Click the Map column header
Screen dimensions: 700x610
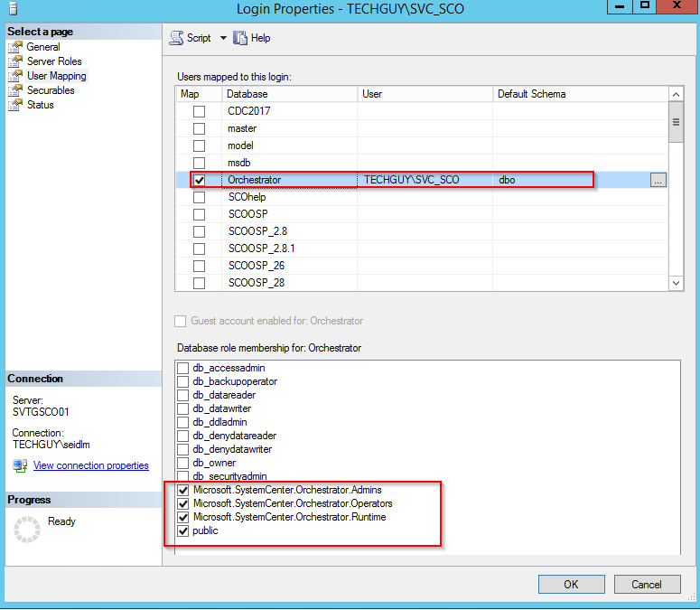(x=199, y=94)
